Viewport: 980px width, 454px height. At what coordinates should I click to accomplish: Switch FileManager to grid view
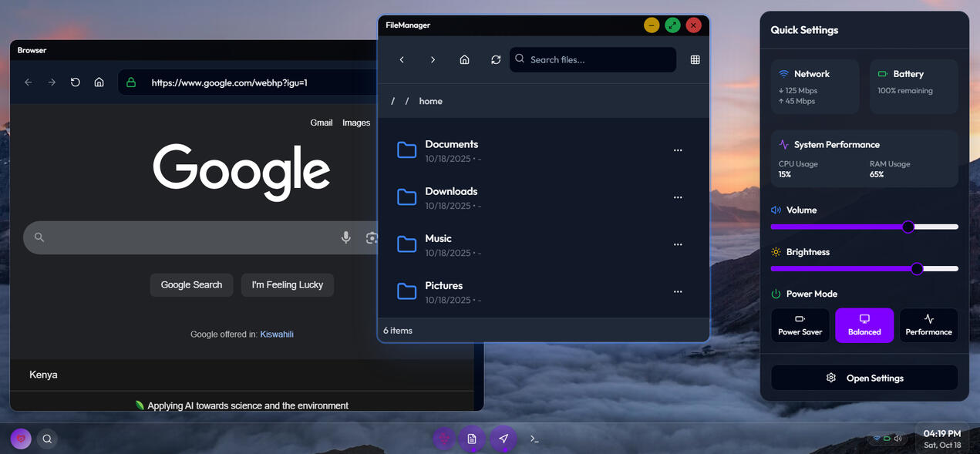(695, 59)
